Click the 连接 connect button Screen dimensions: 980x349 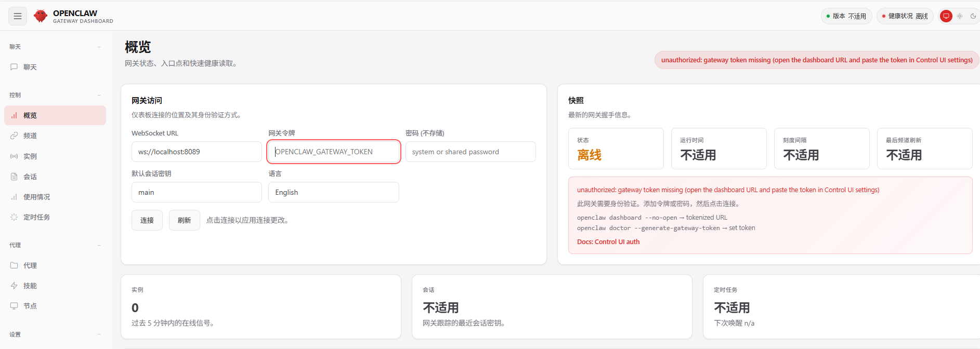147,220
